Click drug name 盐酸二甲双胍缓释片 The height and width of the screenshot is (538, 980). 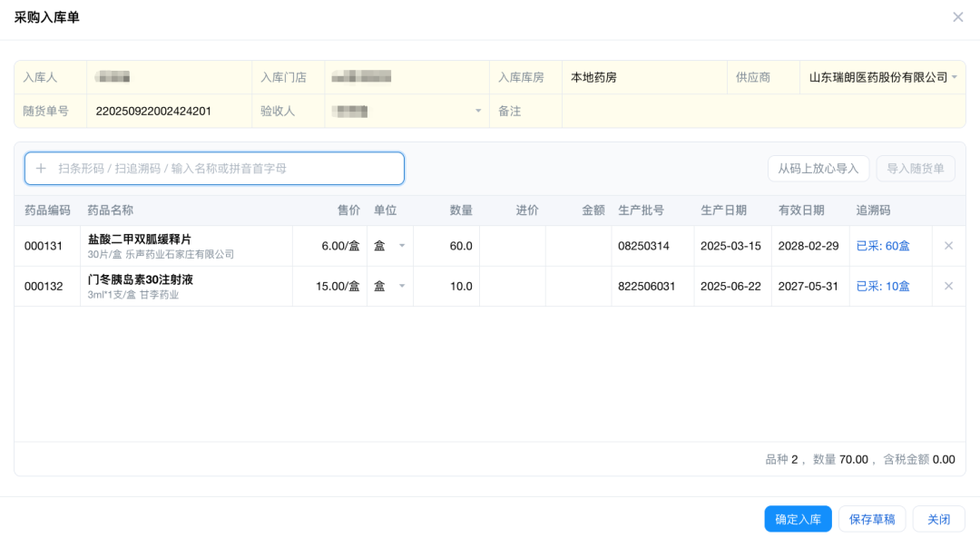140,240
